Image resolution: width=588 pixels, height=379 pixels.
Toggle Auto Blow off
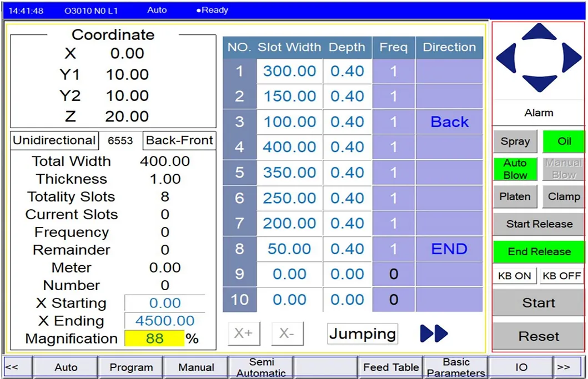(x=515, y=168)
